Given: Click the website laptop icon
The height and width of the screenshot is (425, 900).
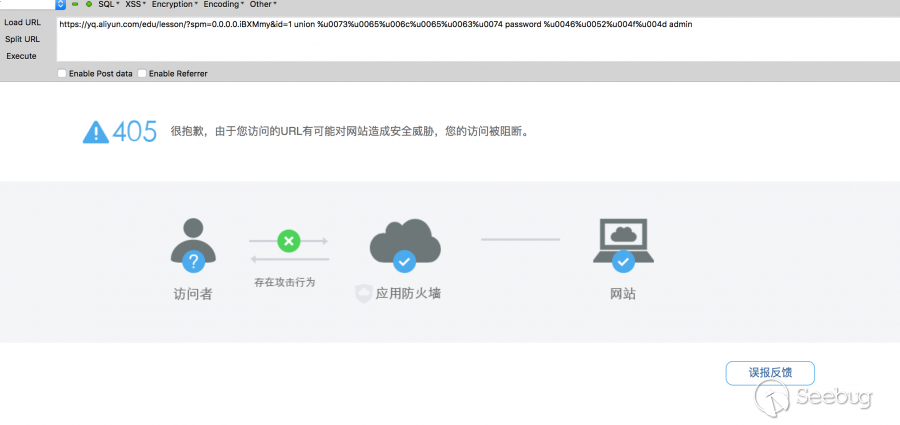Looking at the screenshot, I should click(x=623, y=245).
